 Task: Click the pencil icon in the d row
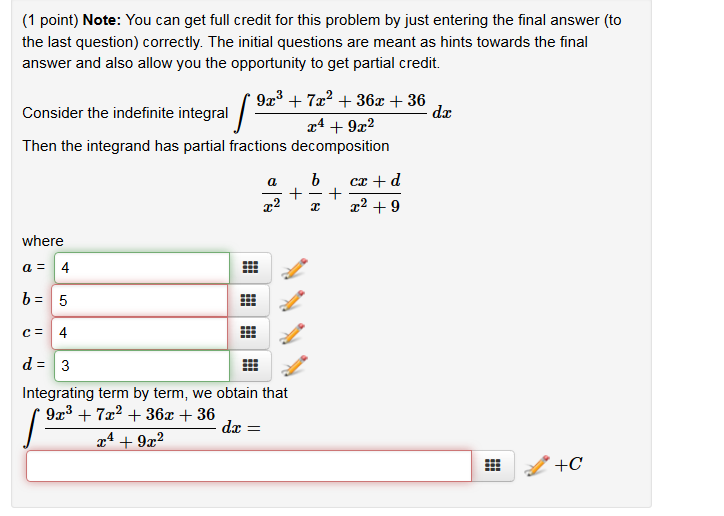point(294,366)
